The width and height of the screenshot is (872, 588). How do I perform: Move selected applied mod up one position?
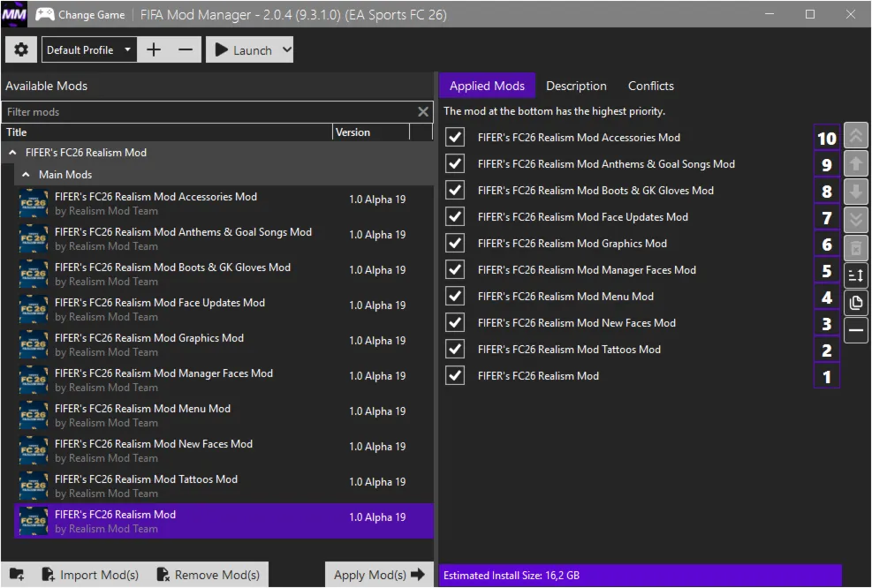pos(856,163)
